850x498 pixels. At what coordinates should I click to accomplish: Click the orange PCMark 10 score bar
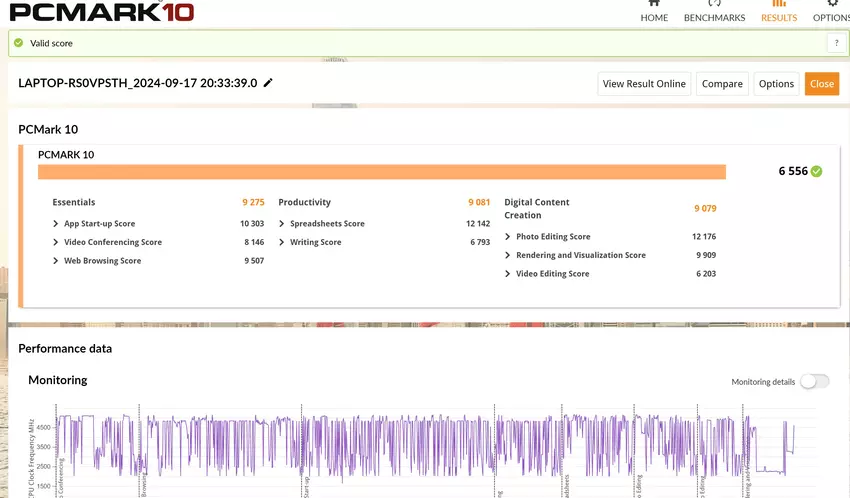coord(382,172)
